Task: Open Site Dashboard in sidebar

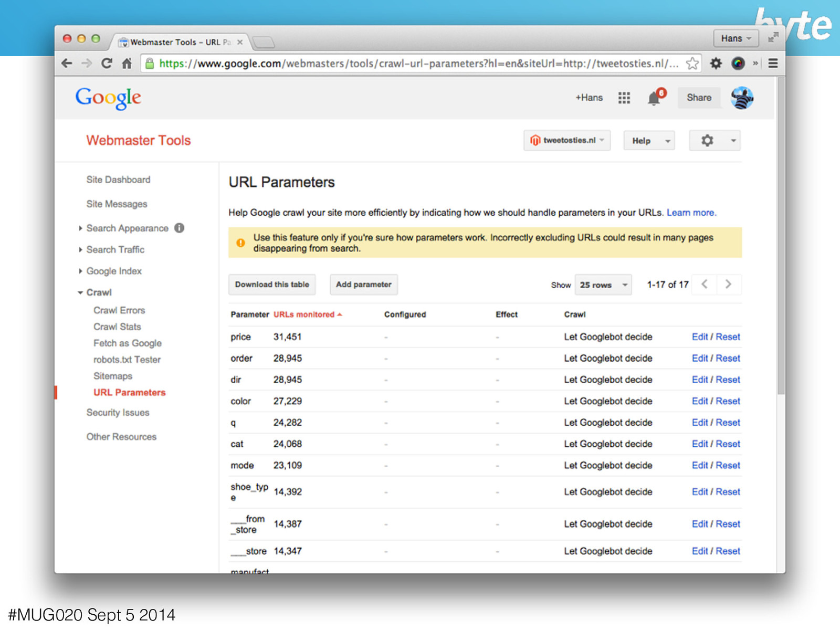Action: click(118, 180)
